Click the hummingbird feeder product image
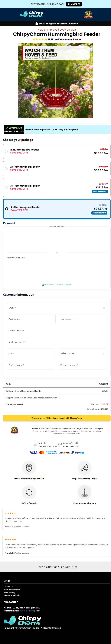111x644 pixels. 56,80
